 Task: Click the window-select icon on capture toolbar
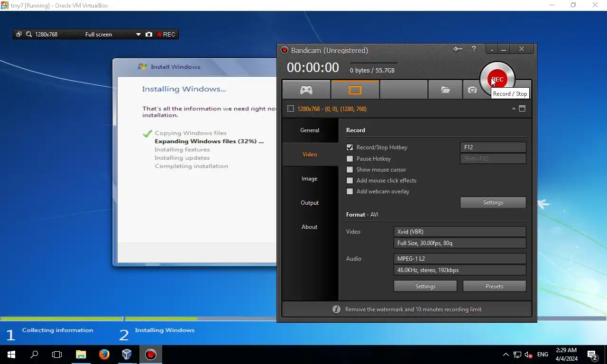tap(19, 34)
